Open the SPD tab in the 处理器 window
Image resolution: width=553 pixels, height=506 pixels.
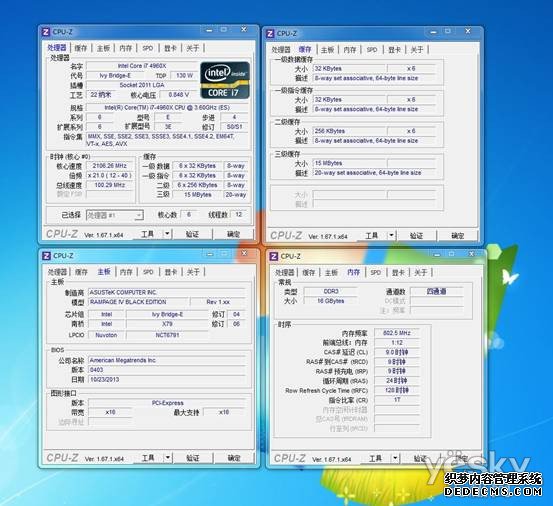148,48
